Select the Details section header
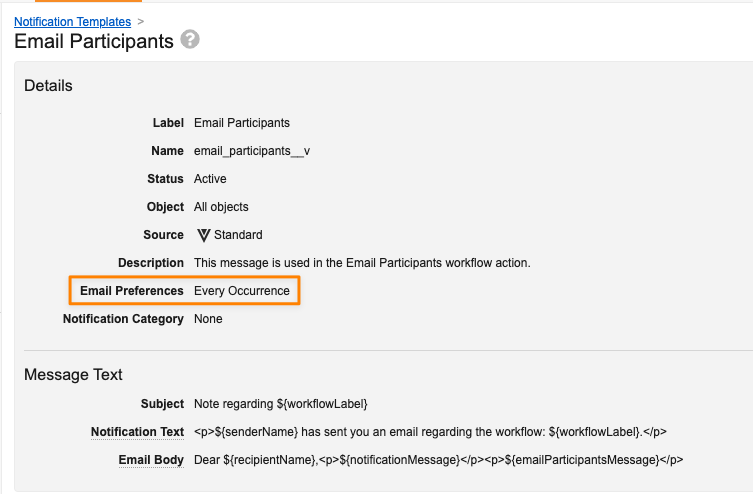 tap(48, 86)
